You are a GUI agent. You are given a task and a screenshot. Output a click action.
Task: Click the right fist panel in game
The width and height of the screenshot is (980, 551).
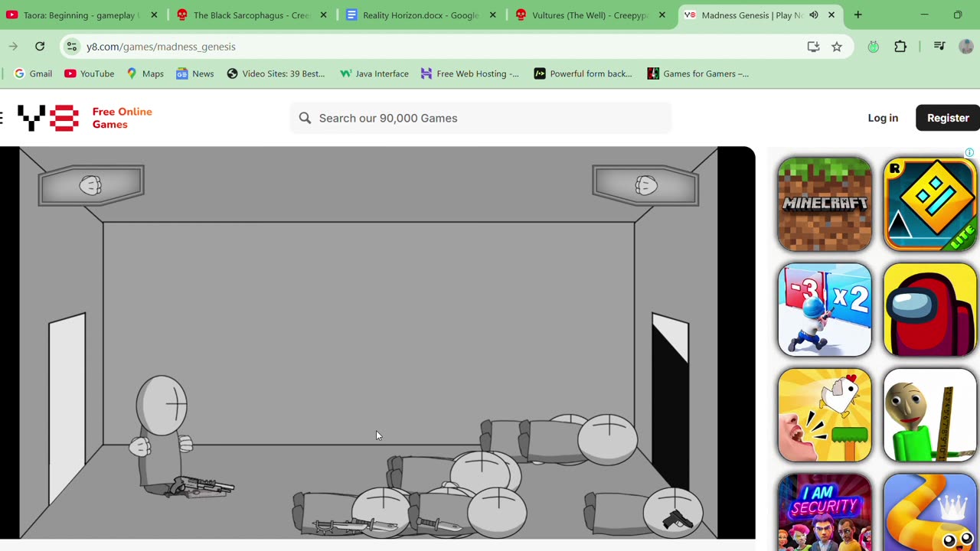point(645,185)
